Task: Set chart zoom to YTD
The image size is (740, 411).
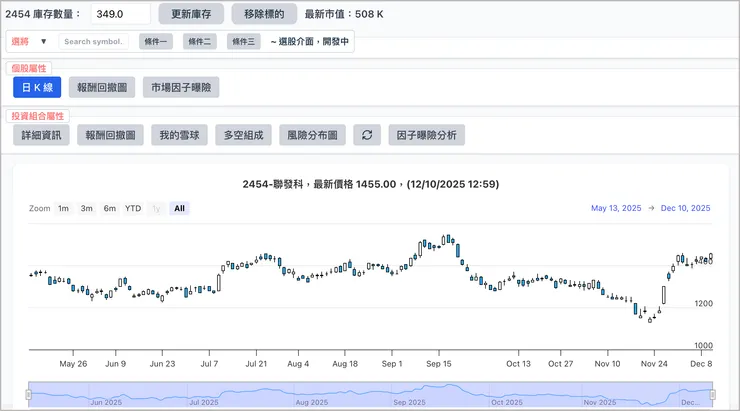Action: (133, 208)
